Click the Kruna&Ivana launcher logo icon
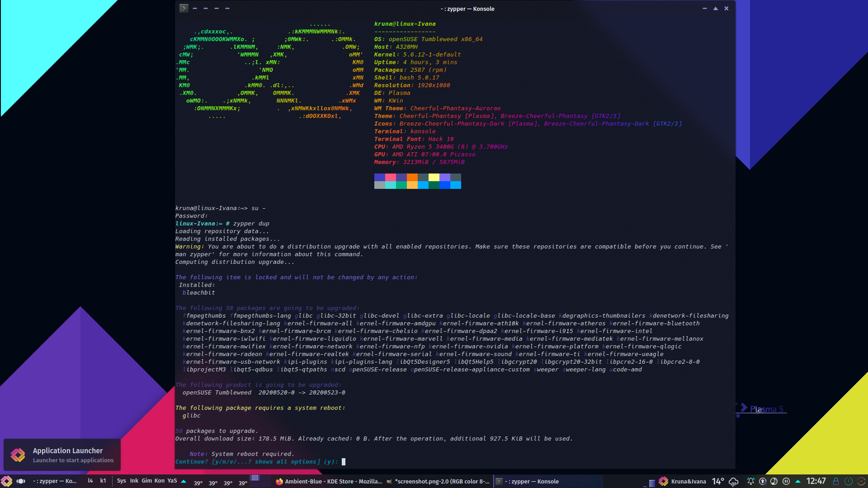 point(663,482)
